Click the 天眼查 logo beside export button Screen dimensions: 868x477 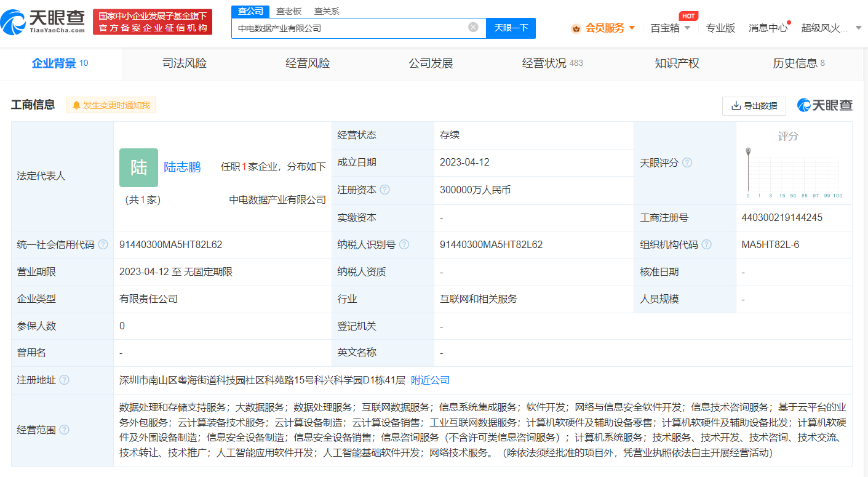[825, 105]
